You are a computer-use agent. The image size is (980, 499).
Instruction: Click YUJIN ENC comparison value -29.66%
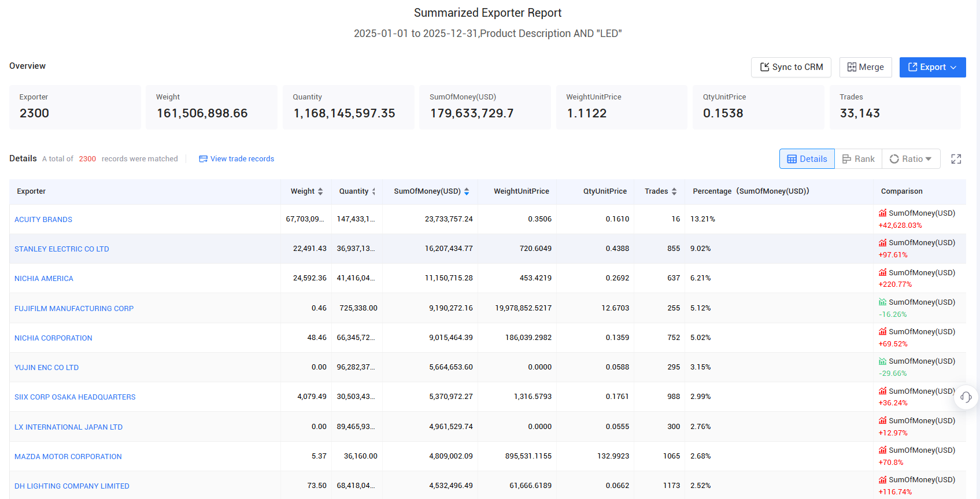tap(893, 374)
